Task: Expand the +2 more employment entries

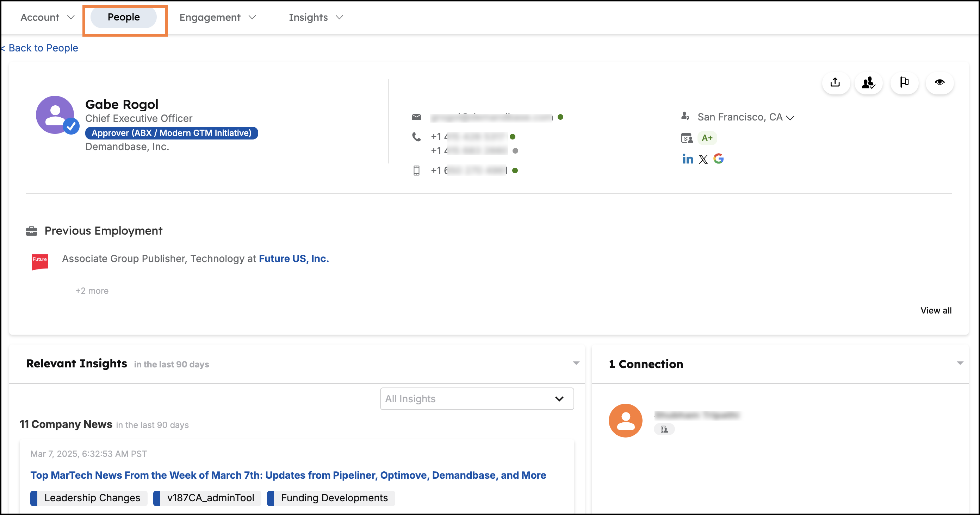Action: [x=92, y=291]
